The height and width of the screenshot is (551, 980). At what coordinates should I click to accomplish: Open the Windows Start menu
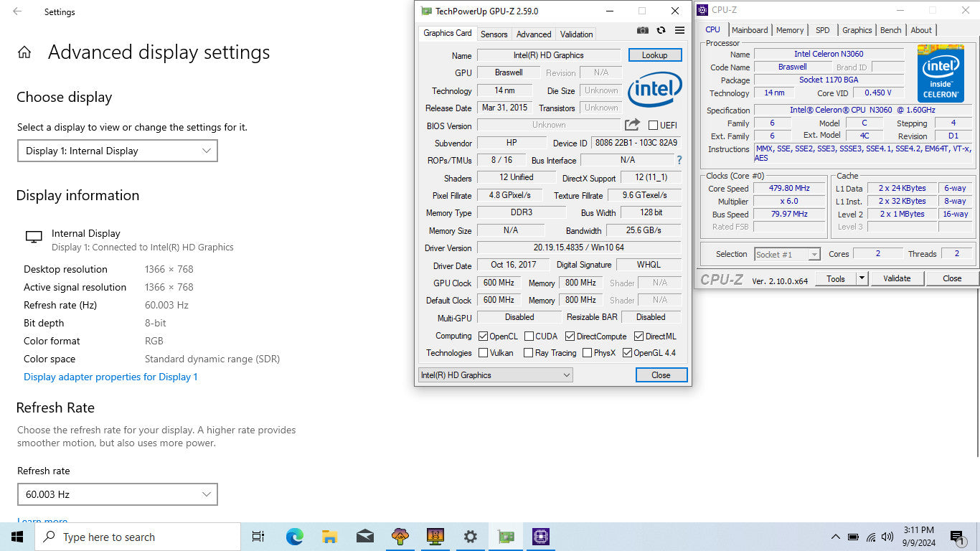[17, 537]
